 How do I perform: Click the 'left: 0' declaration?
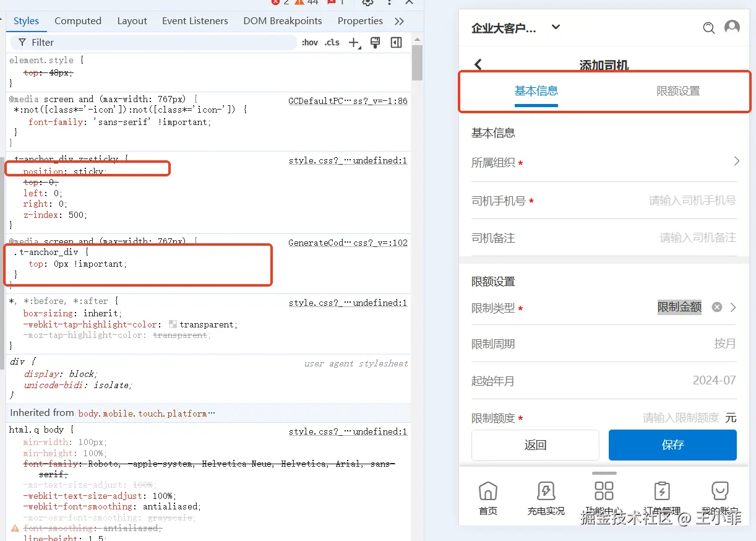click(43, 193)
